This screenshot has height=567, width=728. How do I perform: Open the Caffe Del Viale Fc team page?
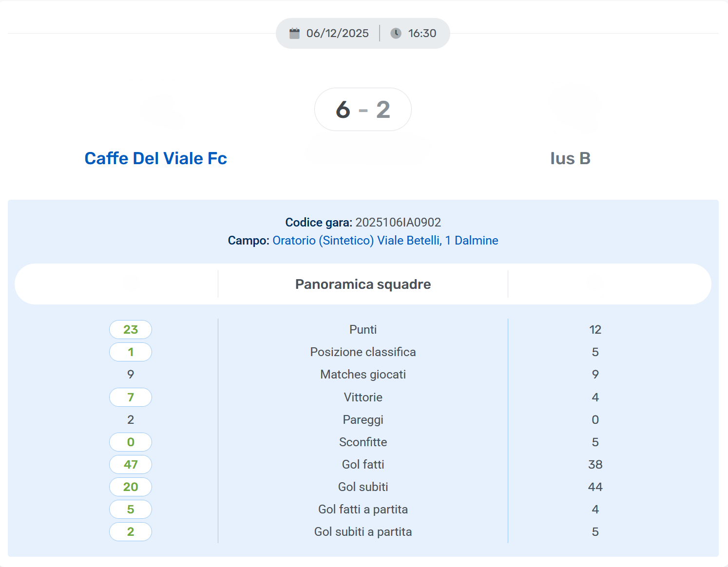(155, 158)
